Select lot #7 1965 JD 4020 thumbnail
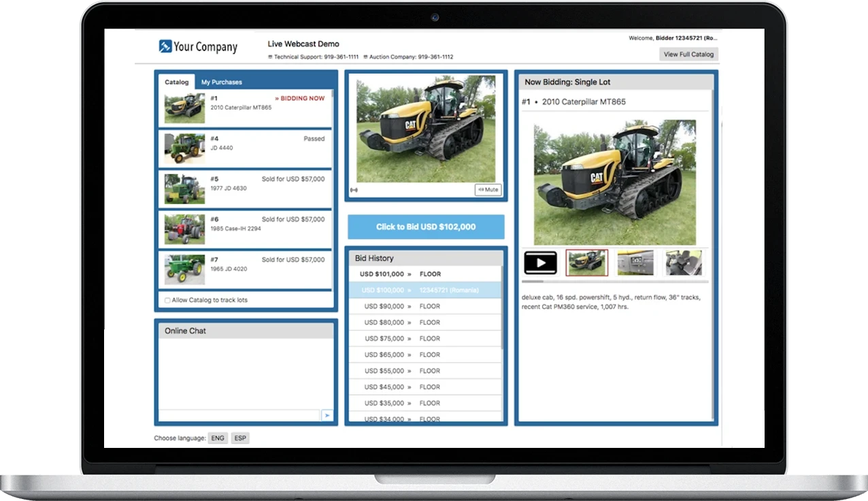 coord(184,270)
